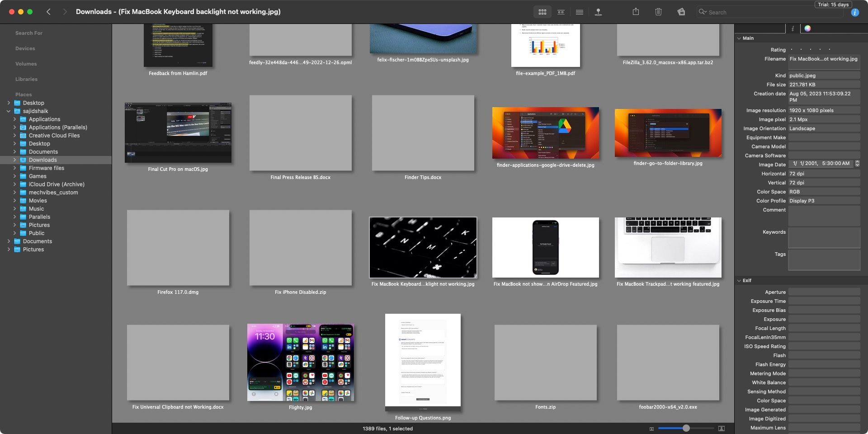Open the color wheel inspector tab

tap(807, 28)
